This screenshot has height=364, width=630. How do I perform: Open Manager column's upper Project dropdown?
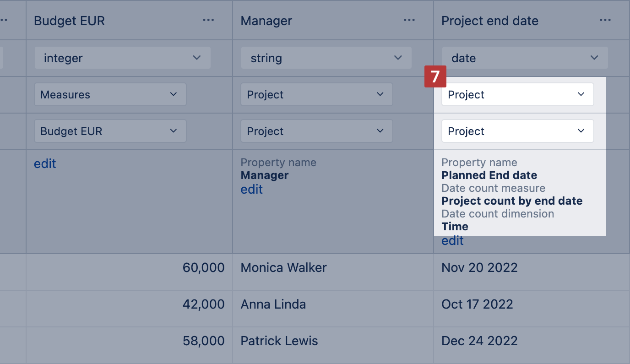(x=316, y=95)
